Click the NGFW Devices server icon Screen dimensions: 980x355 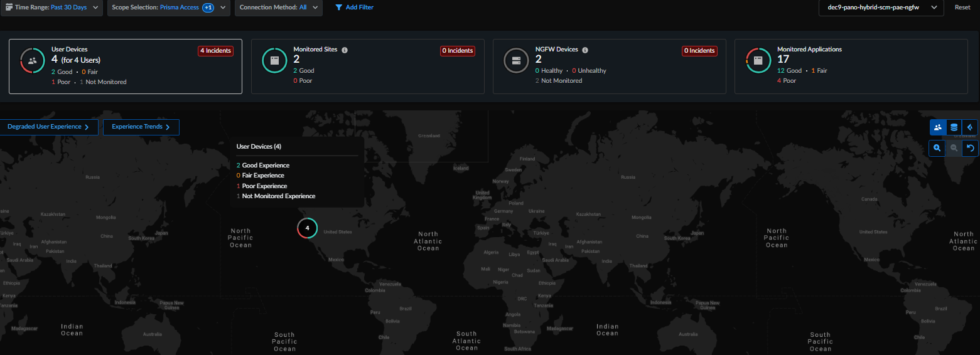[x=517, y=61]
